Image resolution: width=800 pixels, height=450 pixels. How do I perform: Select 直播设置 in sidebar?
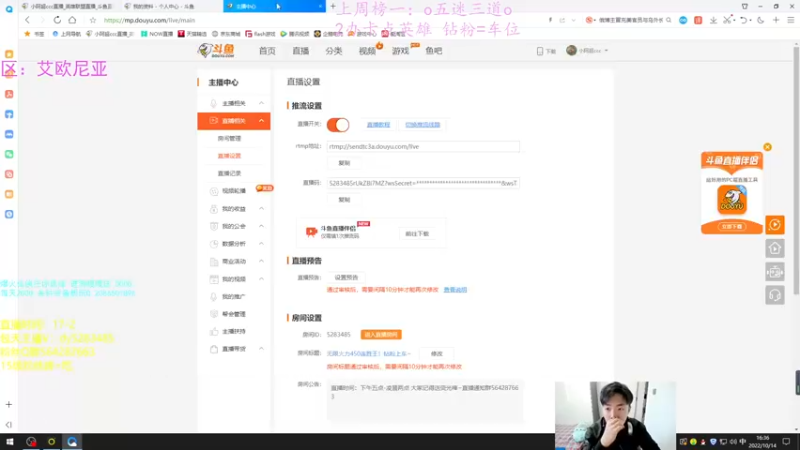(229, 156)
